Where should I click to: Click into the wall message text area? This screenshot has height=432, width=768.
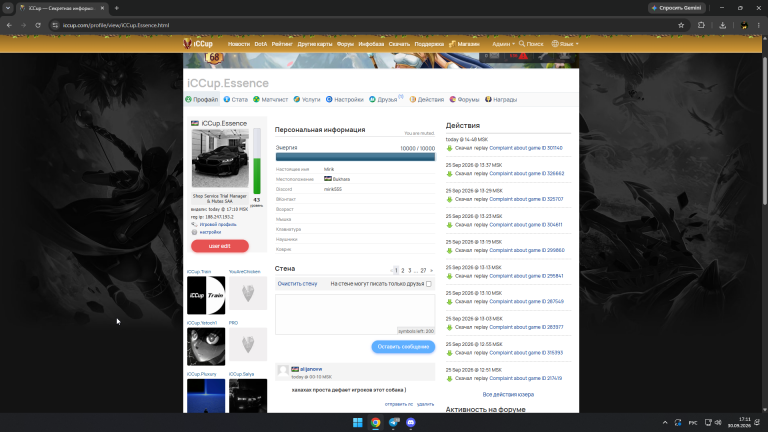pos(355,315)
